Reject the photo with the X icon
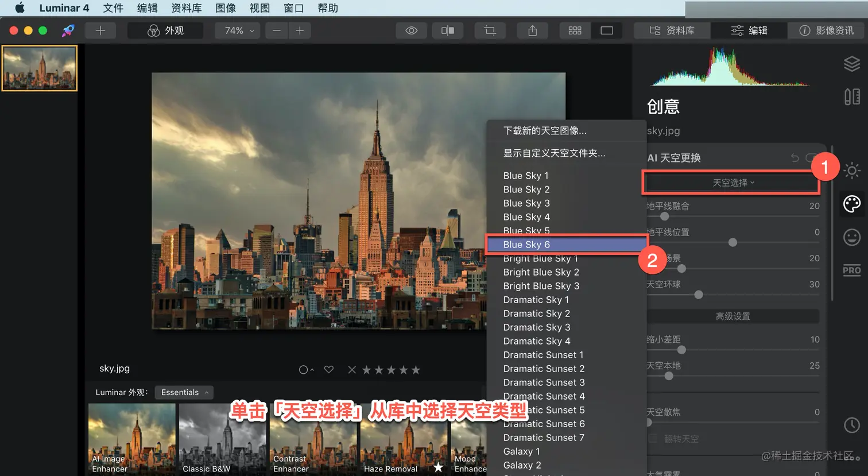This screenshot has width=868, height=476. click(x=352, y=370)
